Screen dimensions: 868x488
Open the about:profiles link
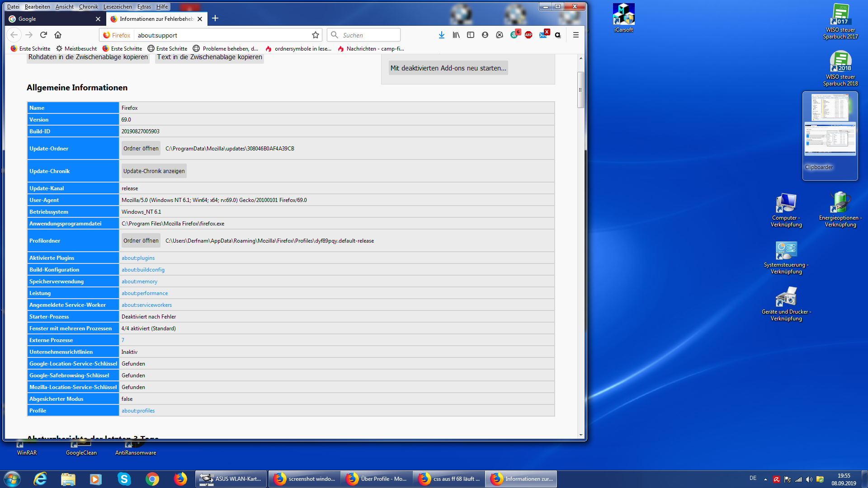click(138, 411)
